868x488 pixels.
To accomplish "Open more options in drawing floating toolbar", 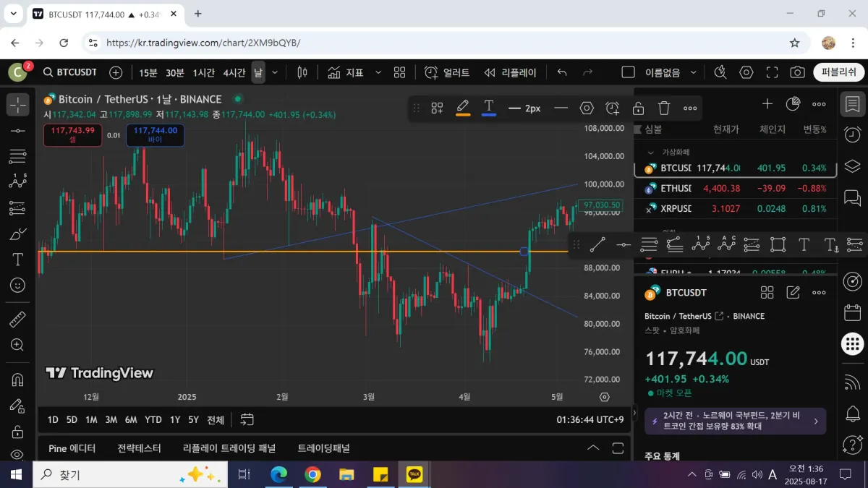I will 690,108.
